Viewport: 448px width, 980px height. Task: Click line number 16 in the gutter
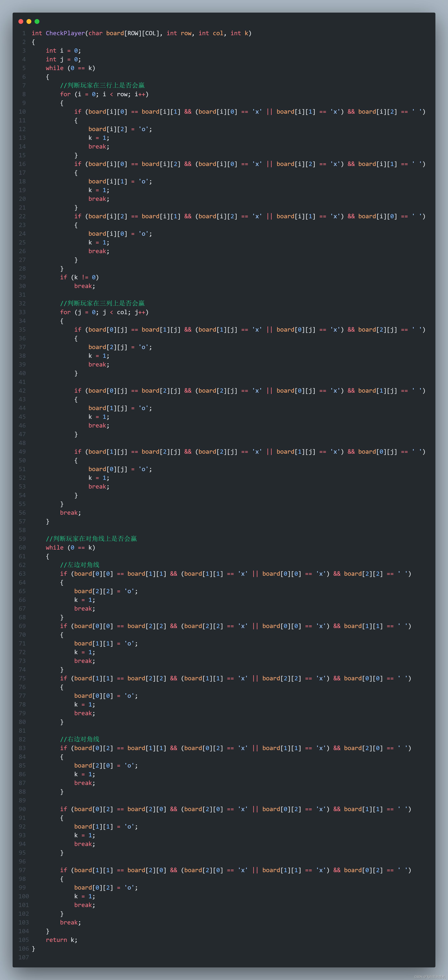(x=22, y=164)
